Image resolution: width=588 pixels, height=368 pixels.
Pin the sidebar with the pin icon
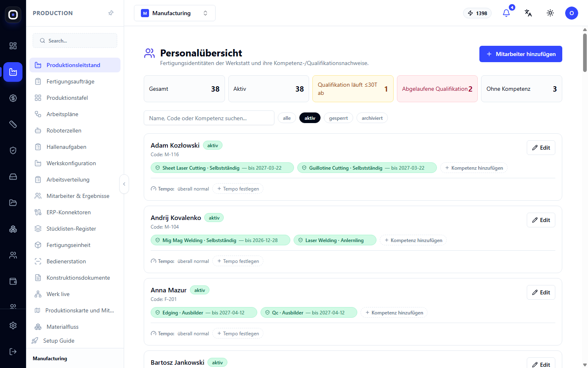pyautogui.click(x=111, y=13)
